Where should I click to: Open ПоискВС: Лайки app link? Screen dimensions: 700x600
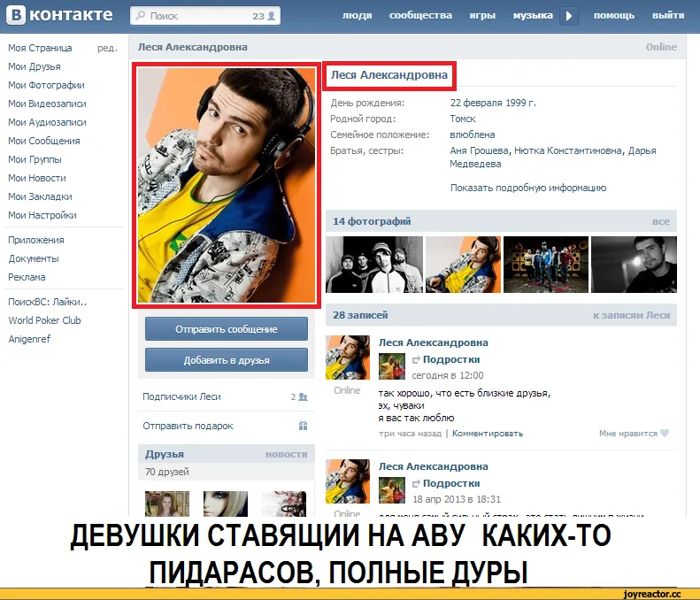47,302
